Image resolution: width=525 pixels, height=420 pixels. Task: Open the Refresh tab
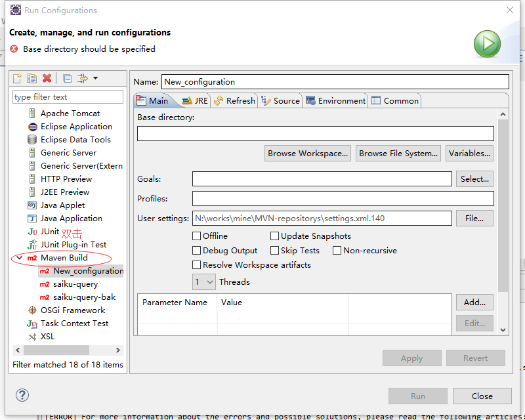(234, 101)
